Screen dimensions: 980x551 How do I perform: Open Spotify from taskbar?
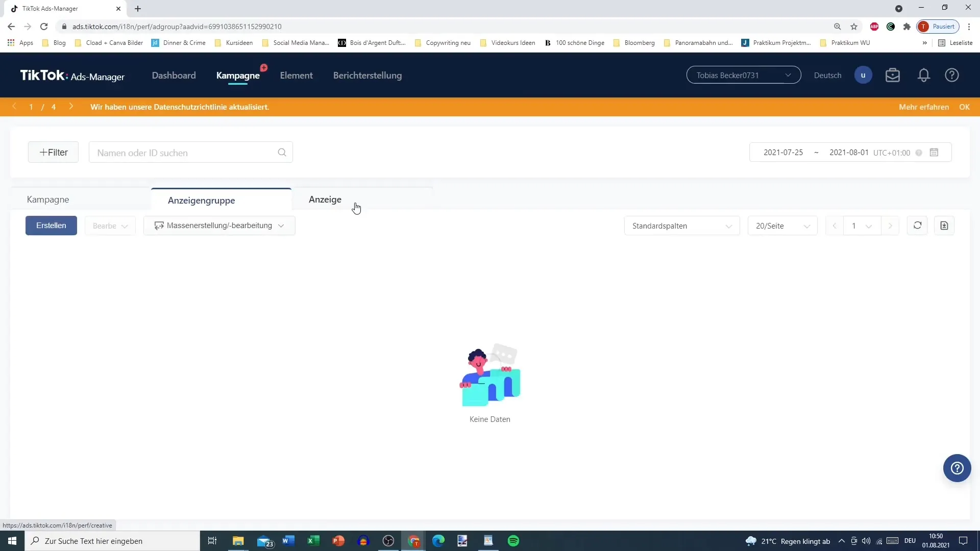pyautogui.click(x=513, y=541)
